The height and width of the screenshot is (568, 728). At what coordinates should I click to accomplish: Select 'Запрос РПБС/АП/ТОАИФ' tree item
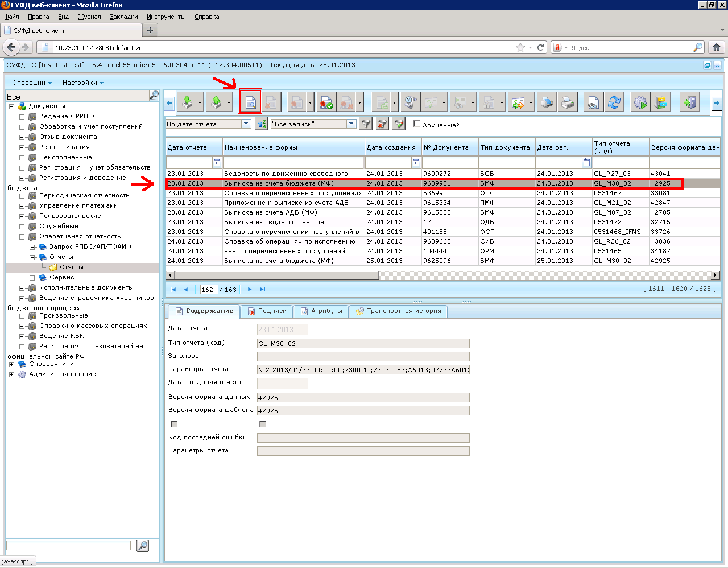[90, 247]
